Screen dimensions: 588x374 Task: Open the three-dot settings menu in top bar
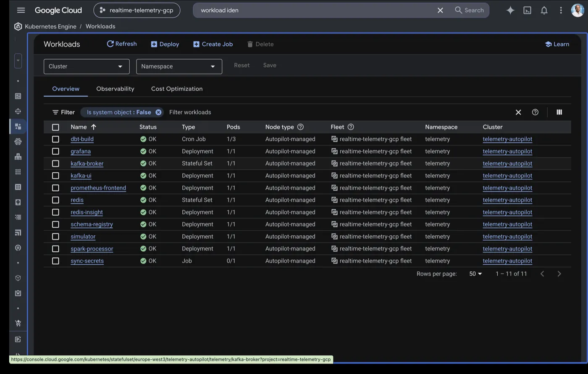561,10
